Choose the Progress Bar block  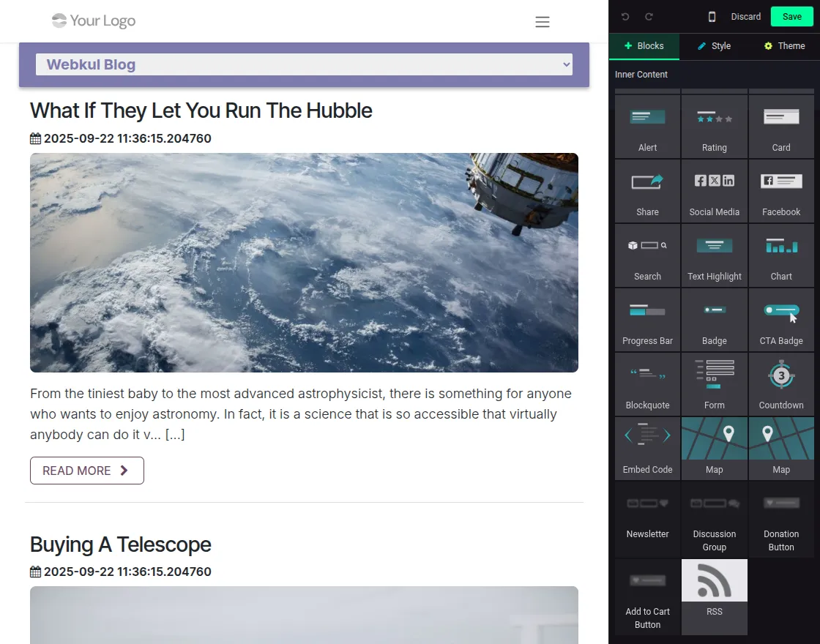tap(647, 319)
